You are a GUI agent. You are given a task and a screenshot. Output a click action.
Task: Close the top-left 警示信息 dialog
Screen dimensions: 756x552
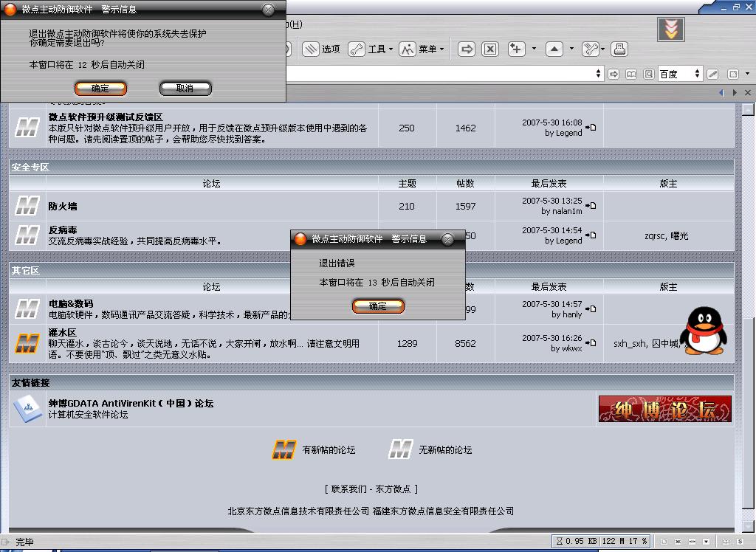pos(268,9)
